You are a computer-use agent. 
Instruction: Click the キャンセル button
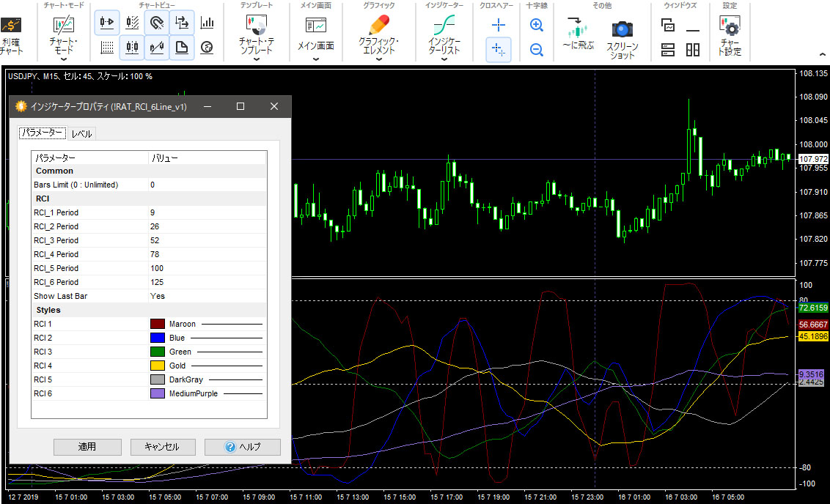(x=164, y=447)
